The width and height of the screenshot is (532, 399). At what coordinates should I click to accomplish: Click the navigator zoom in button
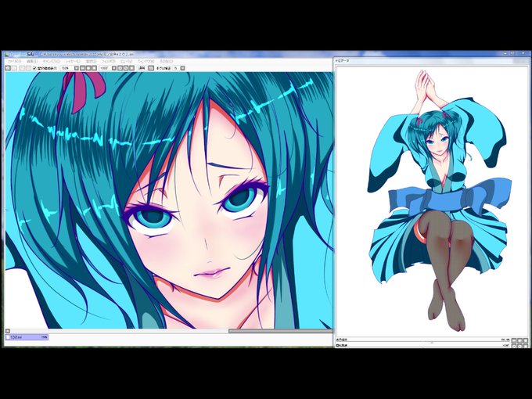(x=519, y=340)
